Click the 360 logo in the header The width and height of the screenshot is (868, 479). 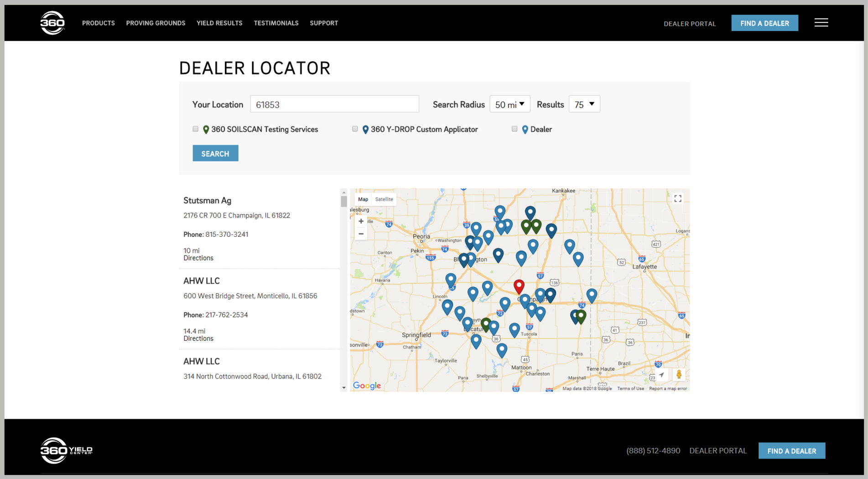[52, 23]
